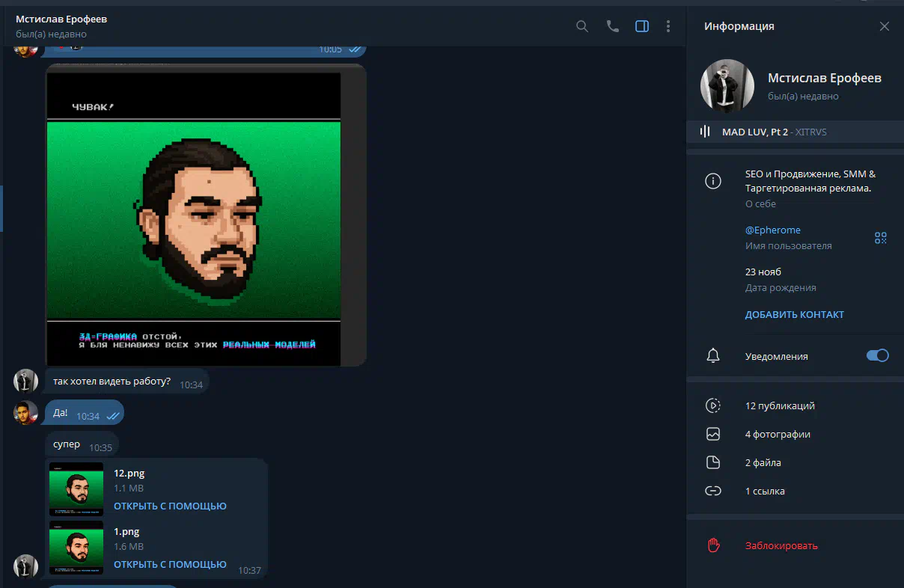
Task: Open the 2 файла shared files
Action: [x=763, y=462]
